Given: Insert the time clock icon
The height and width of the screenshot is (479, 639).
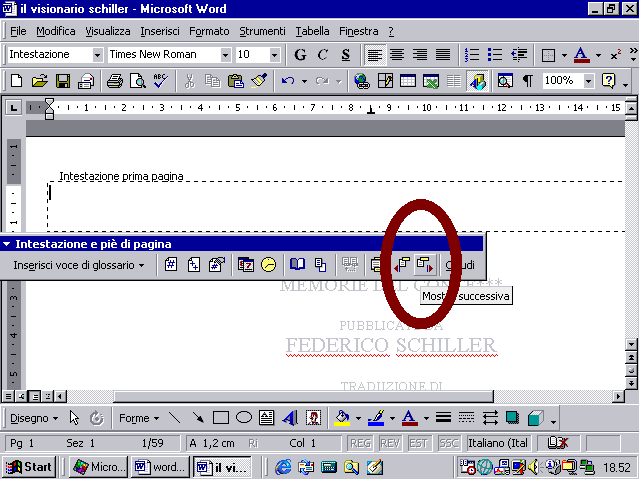Looking at the screenshot, I should (x=268, y=265).
